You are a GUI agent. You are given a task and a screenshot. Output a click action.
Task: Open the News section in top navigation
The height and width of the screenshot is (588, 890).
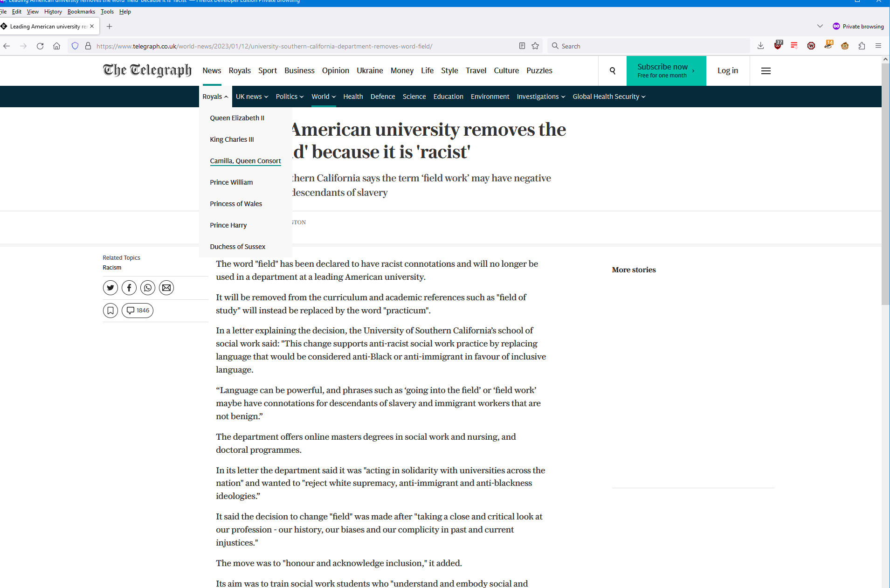(x=212, y=70)
